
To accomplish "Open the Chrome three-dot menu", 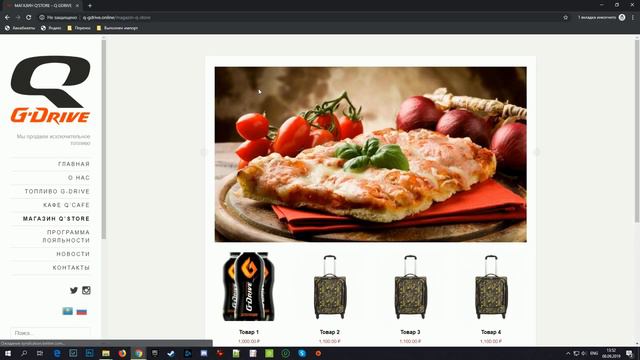I will pos(633,18).
